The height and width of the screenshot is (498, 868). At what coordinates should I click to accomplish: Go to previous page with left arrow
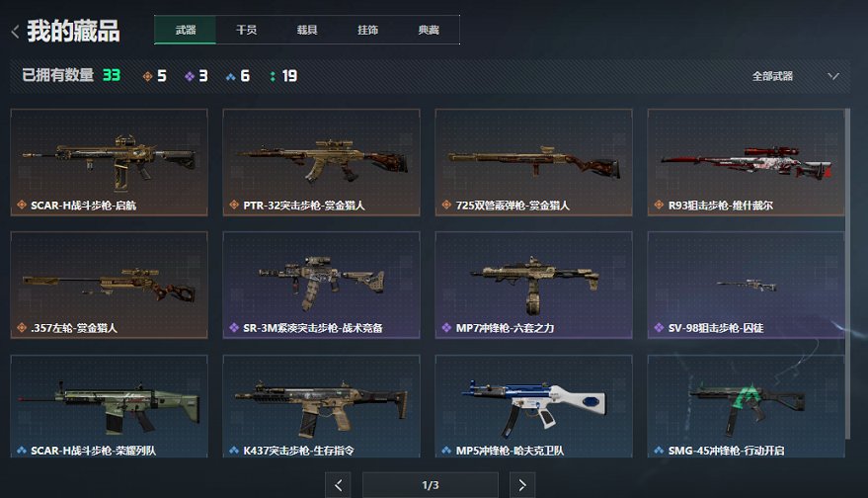click(339, 485)
